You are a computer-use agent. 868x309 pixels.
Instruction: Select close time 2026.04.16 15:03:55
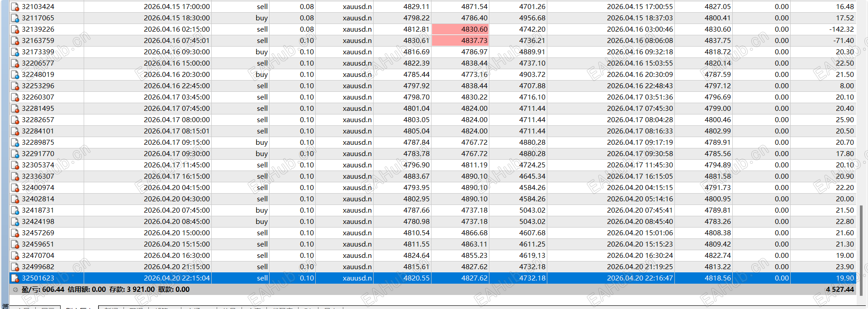pos(640,63)
